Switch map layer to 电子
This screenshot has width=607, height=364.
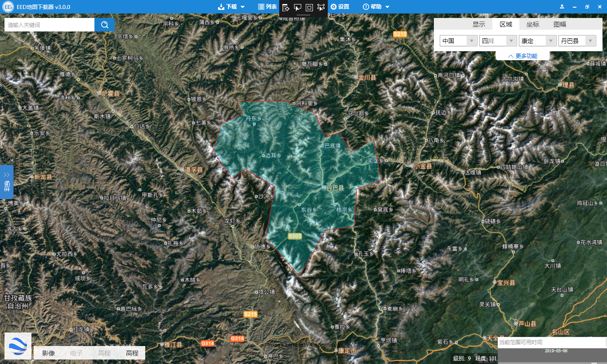click(76, 353)
